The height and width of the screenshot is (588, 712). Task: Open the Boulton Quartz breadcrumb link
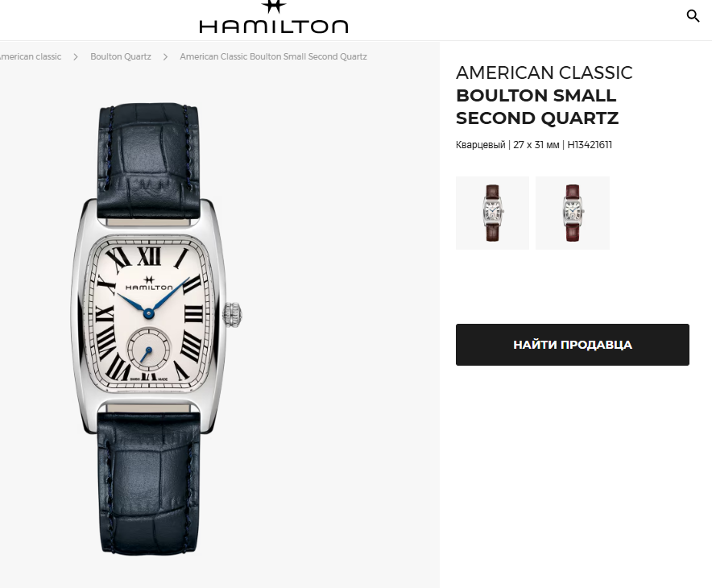click(x=120, y=56)
